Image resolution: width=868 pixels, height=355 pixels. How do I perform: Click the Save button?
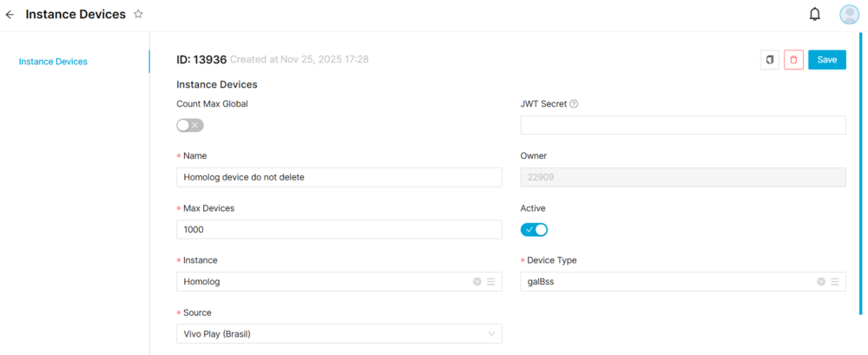826,60
